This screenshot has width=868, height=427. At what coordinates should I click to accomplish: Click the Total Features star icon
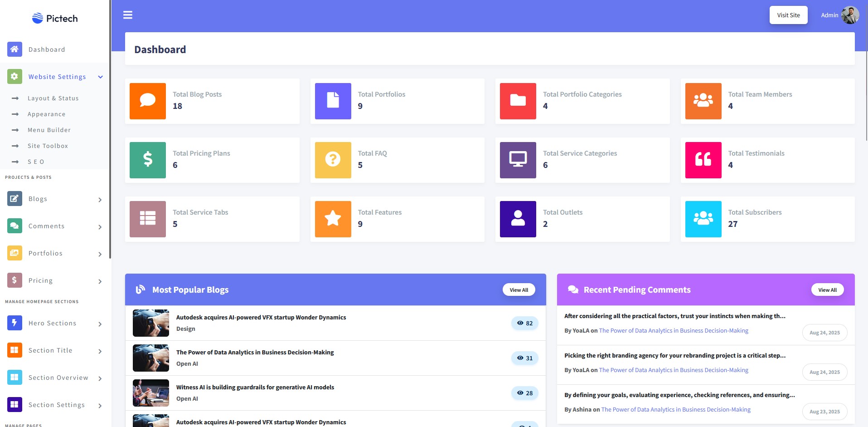click(333, 219)
